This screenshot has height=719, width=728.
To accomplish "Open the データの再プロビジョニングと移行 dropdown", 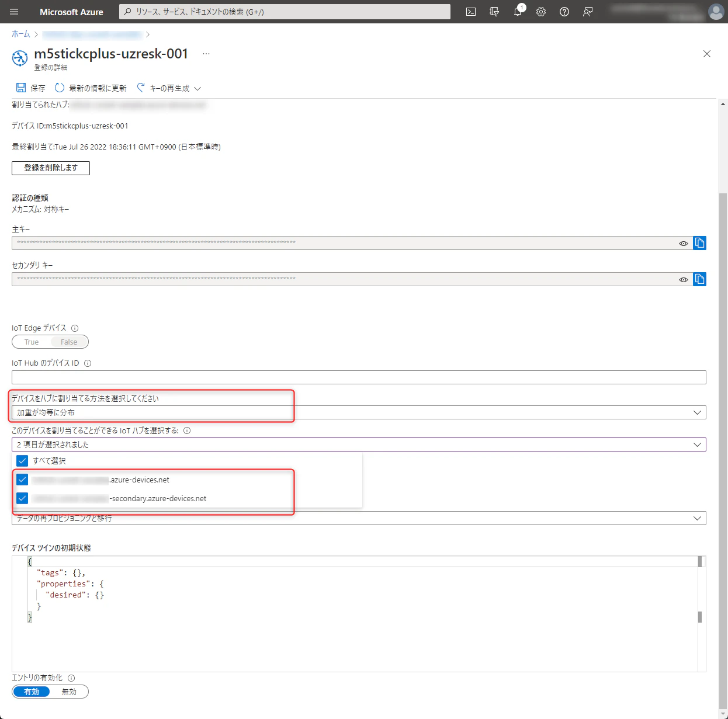I will [359, 518].
